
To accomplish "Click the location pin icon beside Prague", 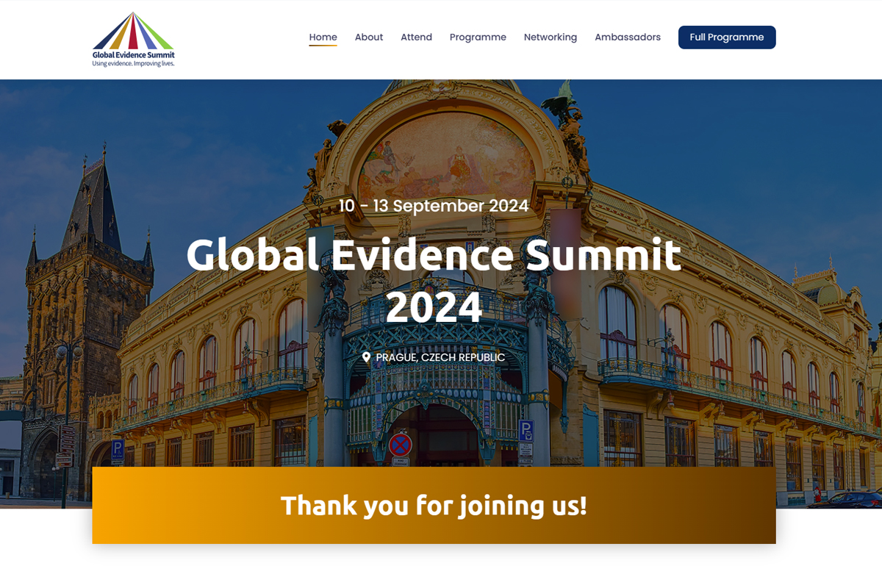I will (x=366, y=357).
